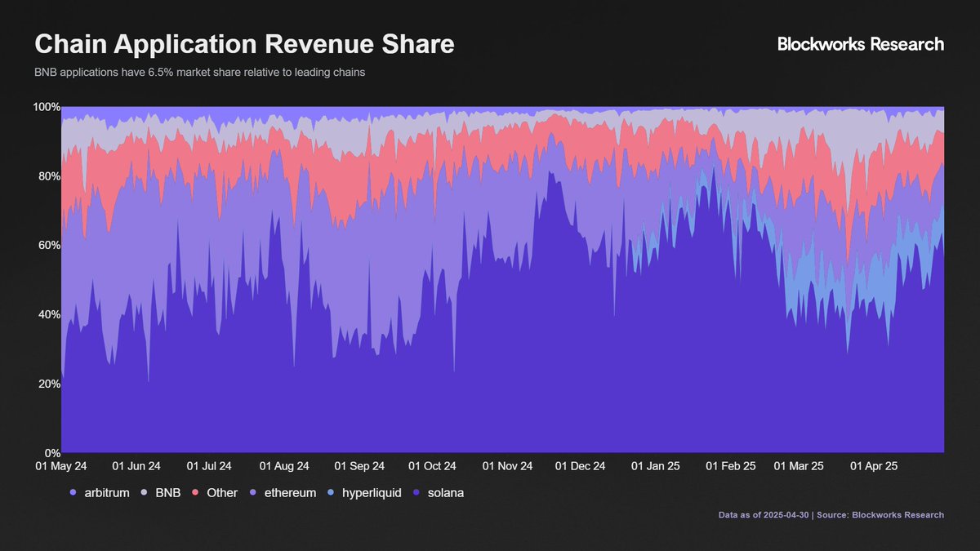The height and width of the screenshot is (551, 980).
Task: Click the 01 Aug 24 x-axis label
Action: 284,466
